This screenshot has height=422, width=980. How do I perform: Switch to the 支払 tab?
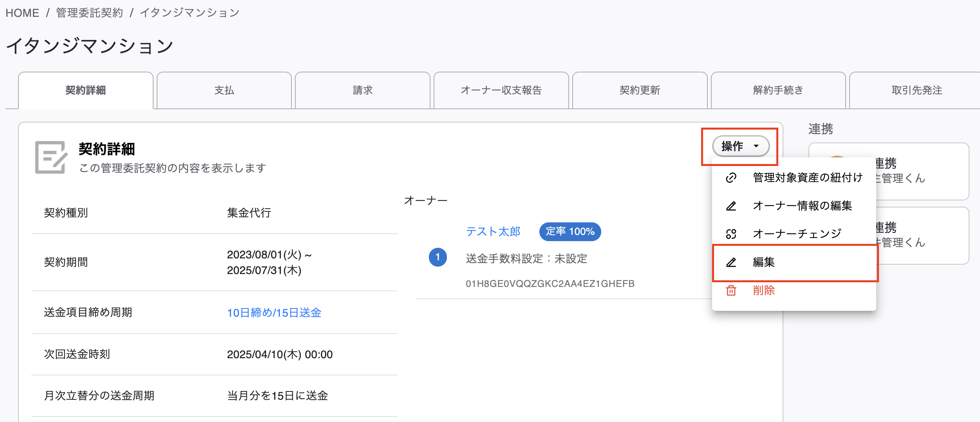pyautogui.click(x=224, y=90)
